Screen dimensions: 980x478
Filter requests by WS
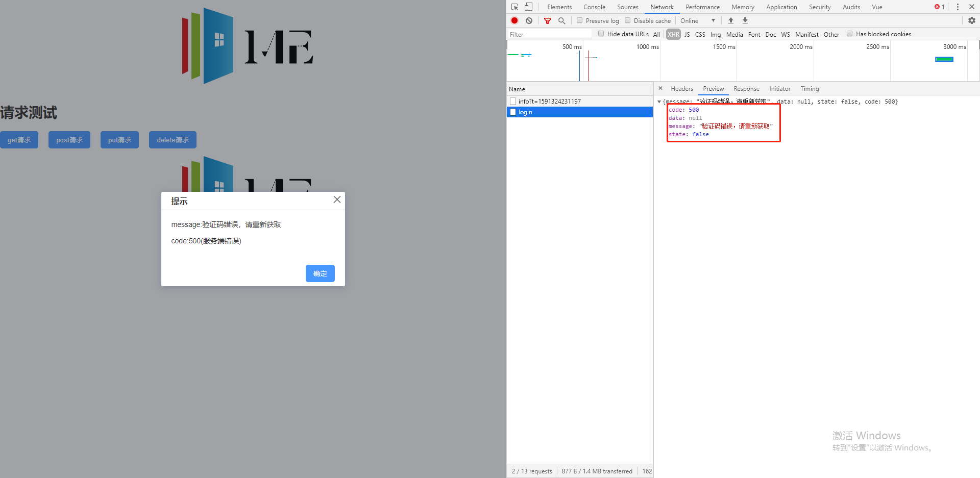786,35
